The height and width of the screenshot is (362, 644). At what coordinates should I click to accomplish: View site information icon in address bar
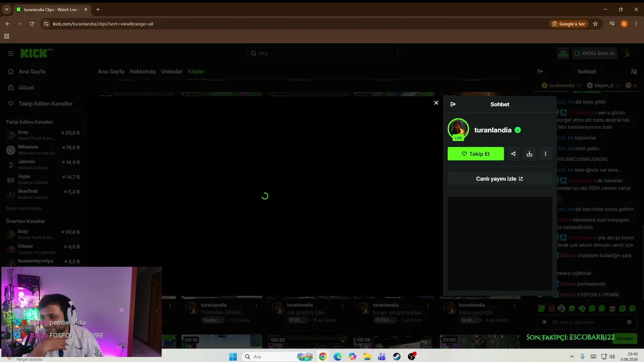click(46, 24)
